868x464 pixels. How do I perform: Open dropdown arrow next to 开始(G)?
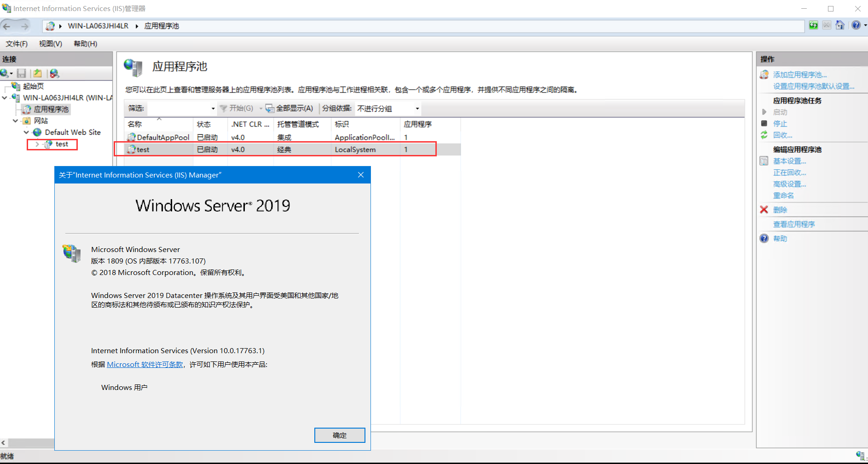(261, 109)
